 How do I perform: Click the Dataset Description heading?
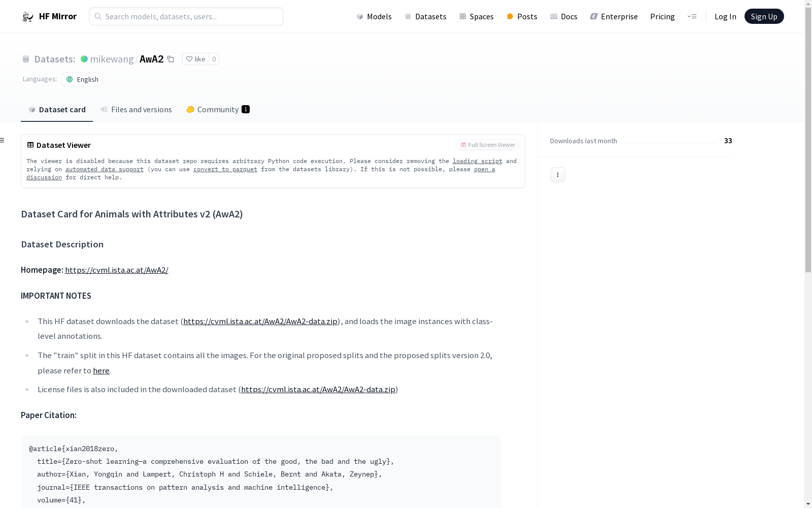62,244
